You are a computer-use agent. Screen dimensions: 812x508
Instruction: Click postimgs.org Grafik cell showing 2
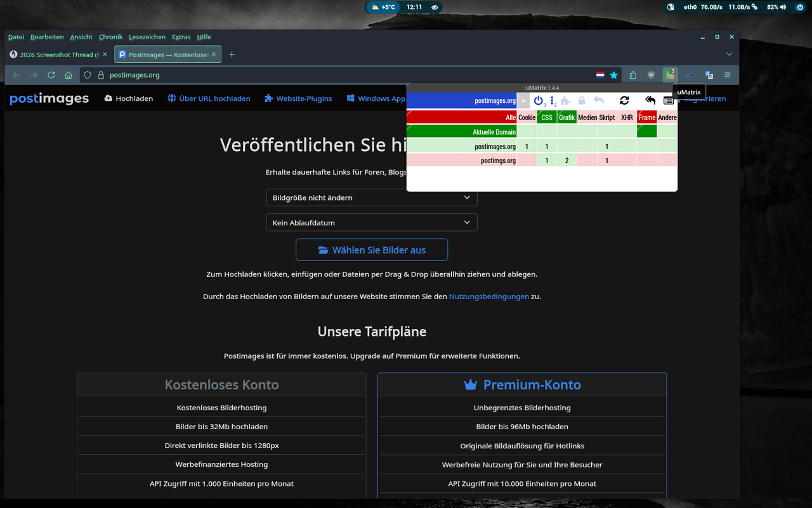point(566,161)
